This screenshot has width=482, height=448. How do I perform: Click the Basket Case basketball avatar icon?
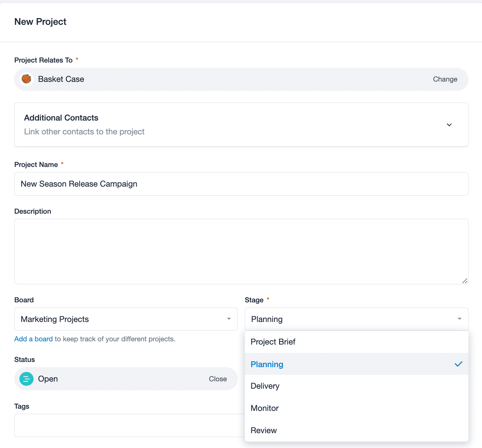(x=26, y=79)
